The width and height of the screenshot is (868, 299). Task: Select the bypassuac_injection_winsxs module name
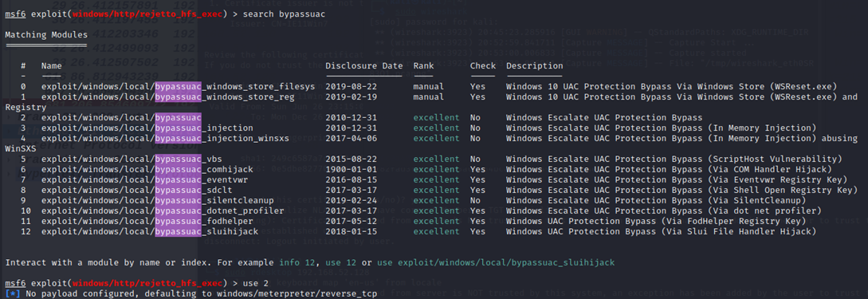click(165, 139)
